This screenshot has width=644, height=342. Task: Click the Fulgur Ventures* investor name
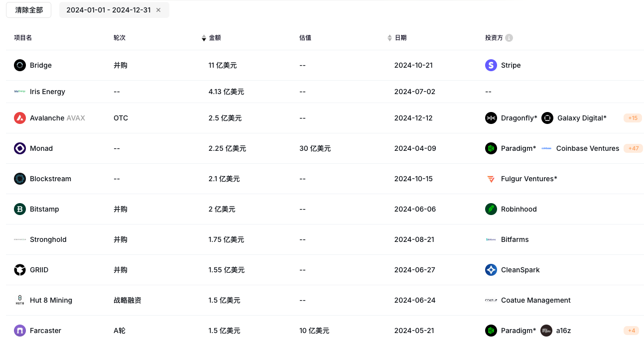[x=529, y=179]
